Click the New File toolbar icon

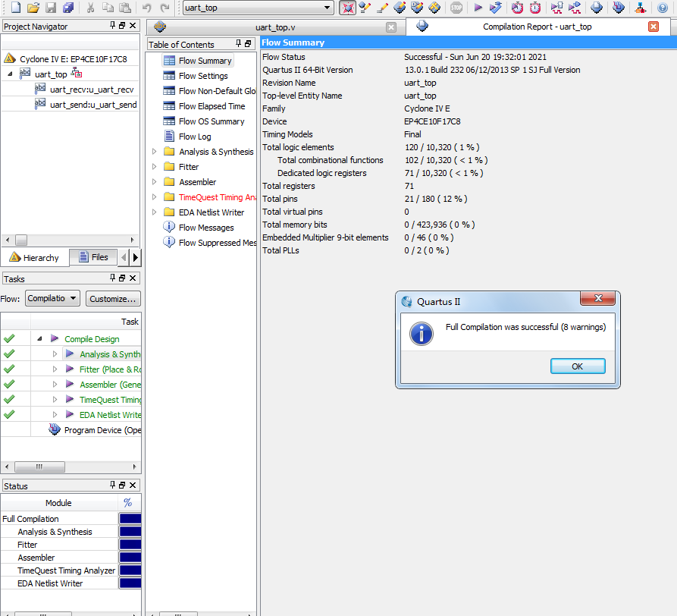[x=15, y=8]
